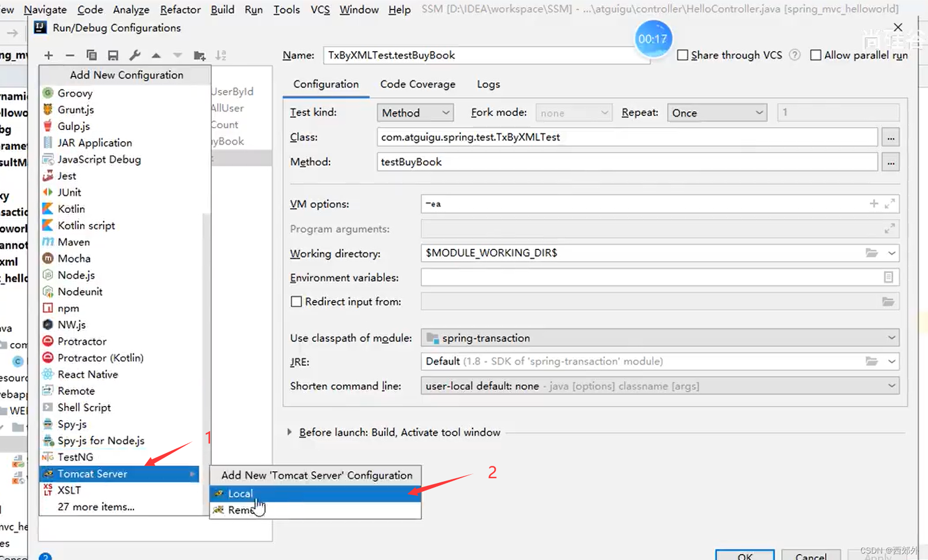Viewport: 928px width, 560px height.
Task: Click the Cancel button
Action: click(x=810, y=556)
